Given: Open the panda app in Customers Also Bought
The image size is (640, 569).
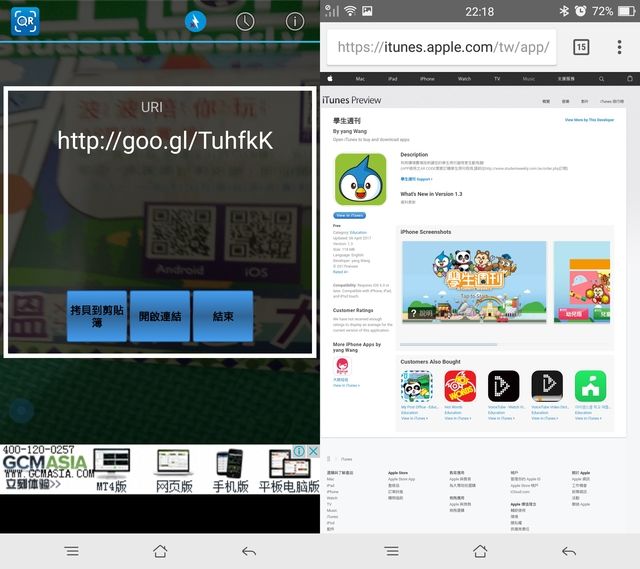Looking at the screenshot, I should coord(416,386).
